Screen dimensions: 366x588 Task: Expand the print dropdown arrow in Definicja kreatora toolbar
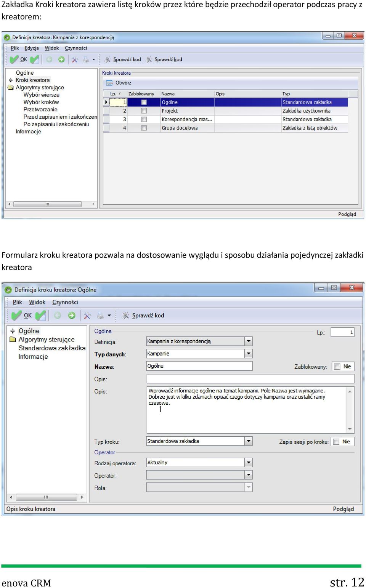pyautogui.click(x=94, y=59)
